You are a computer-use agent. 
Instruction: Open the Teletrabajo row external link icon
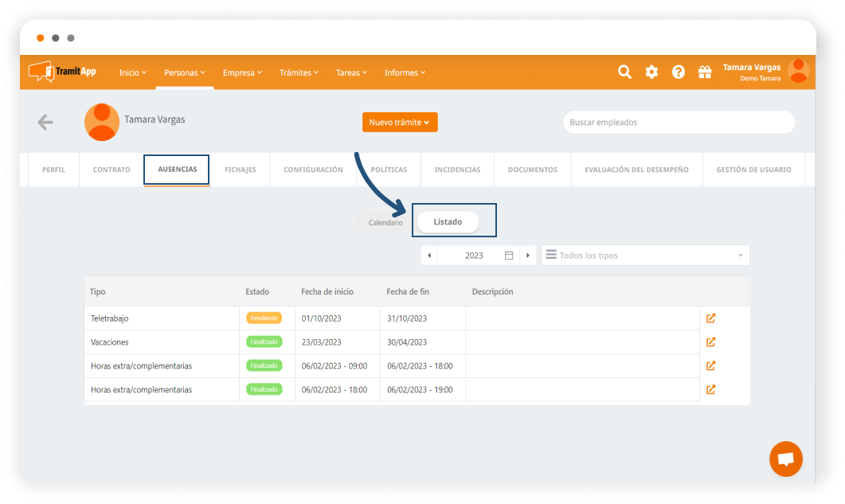(710, 318)
